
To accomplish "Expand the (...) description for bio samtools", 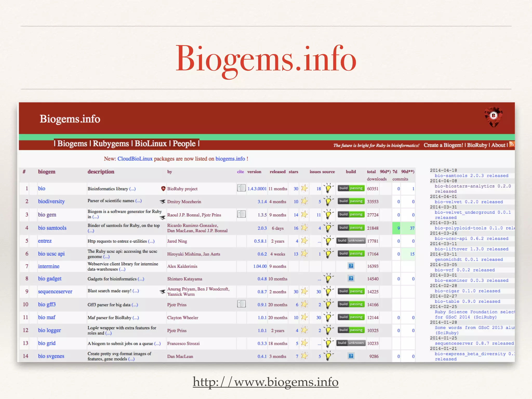I will point(91,231).
